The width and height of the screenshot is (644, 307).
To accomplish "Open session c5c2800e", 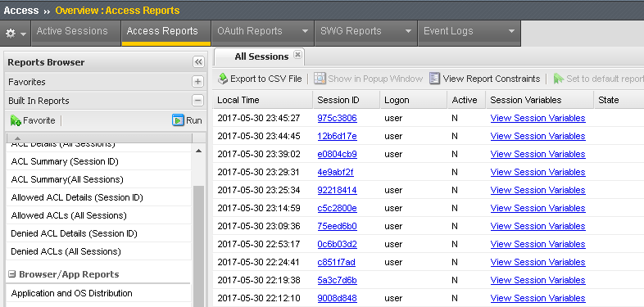I will click(338, 209).
